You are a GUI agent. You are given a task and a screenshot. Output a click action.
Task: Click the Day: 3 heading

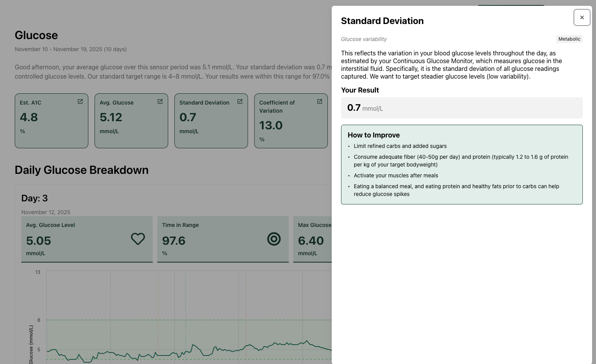pos(34,198)
